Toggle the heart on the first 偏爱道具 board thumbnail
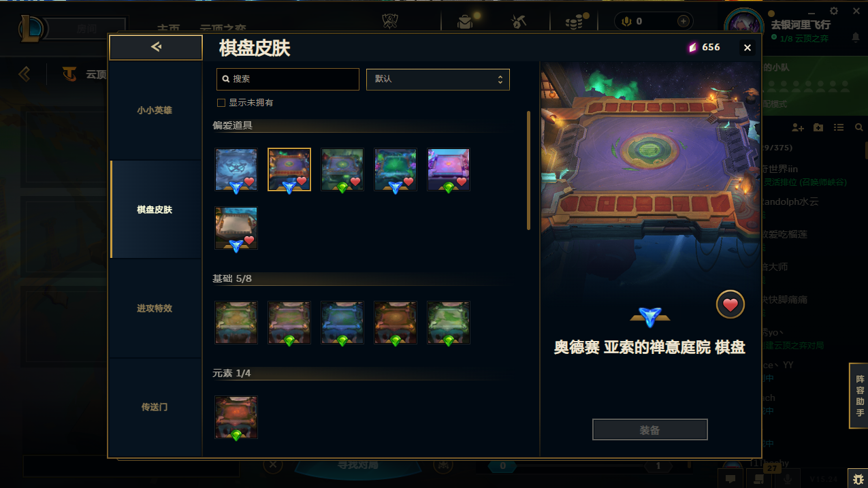The image size is (868, 488). [249, 182]
